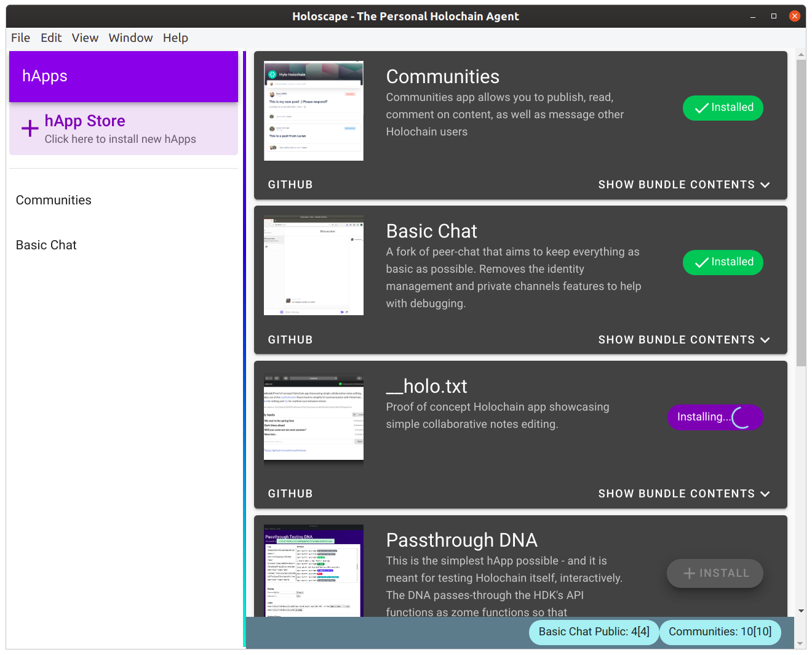Open the View menu
This screenshot has width=812, height=655.
pos(85,38)
